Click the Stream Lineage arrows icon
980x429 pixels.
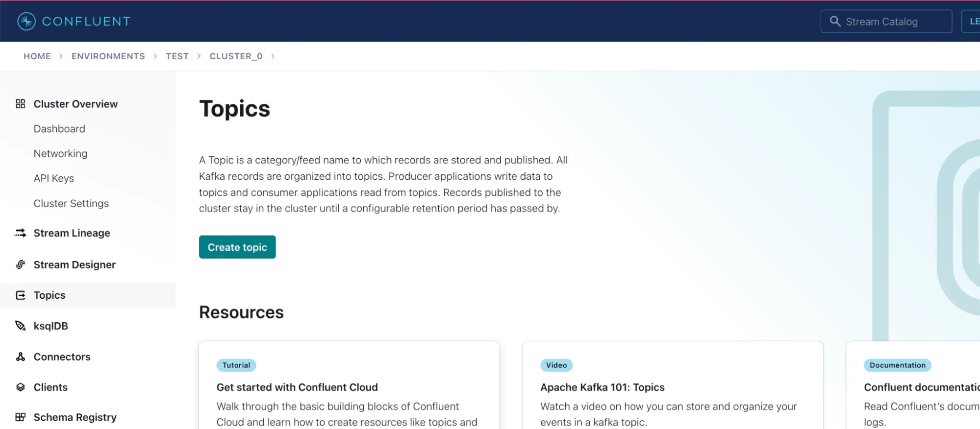[x=20, y=233]
